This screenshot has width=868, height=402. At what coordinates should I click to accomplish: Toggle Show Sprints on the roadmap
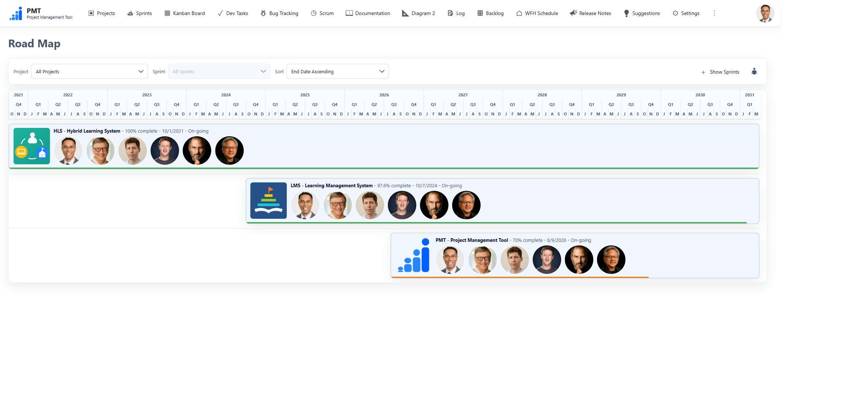(x=720, y=72)
